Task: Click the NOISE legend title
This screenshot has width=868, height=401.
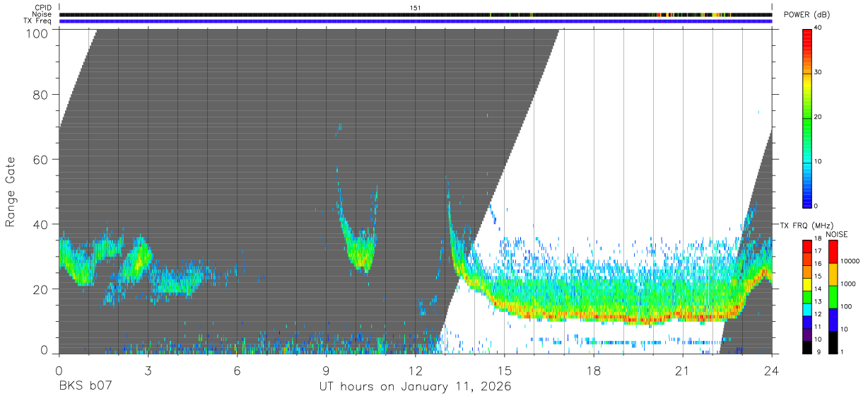Action: click(x=837, y=233)
